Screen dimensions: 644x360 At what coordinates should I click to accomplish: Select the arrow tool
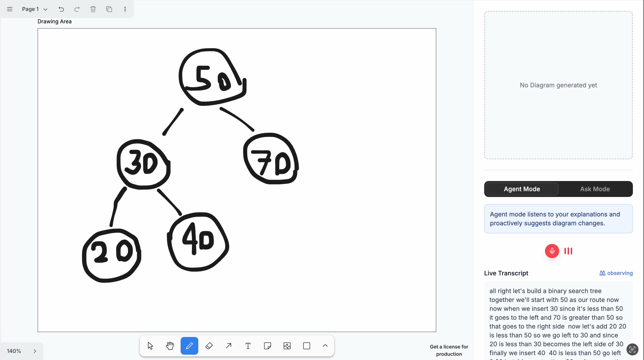(x=228, y=346)
